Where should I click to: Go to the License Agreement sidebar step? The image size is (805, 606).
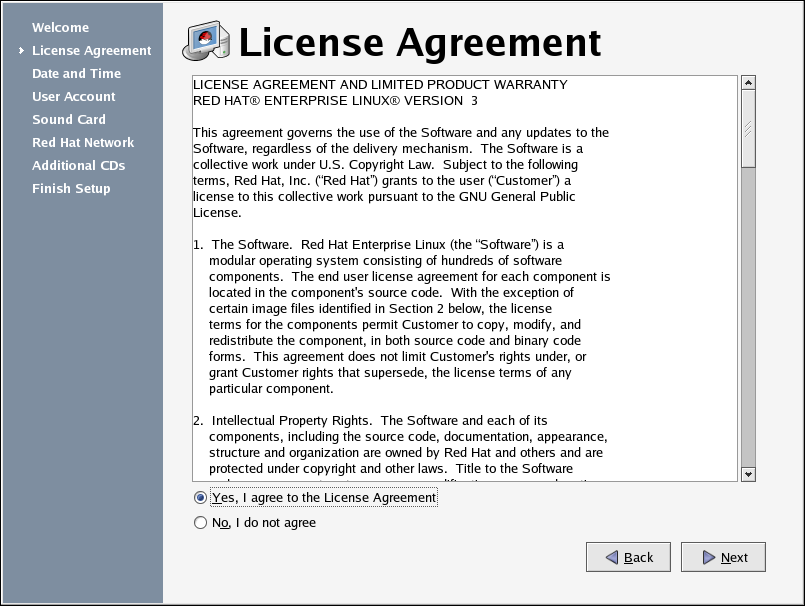[91, 51]
